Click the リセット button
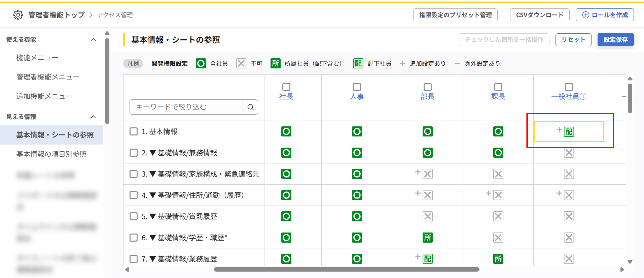 click(x=573, y=40)
